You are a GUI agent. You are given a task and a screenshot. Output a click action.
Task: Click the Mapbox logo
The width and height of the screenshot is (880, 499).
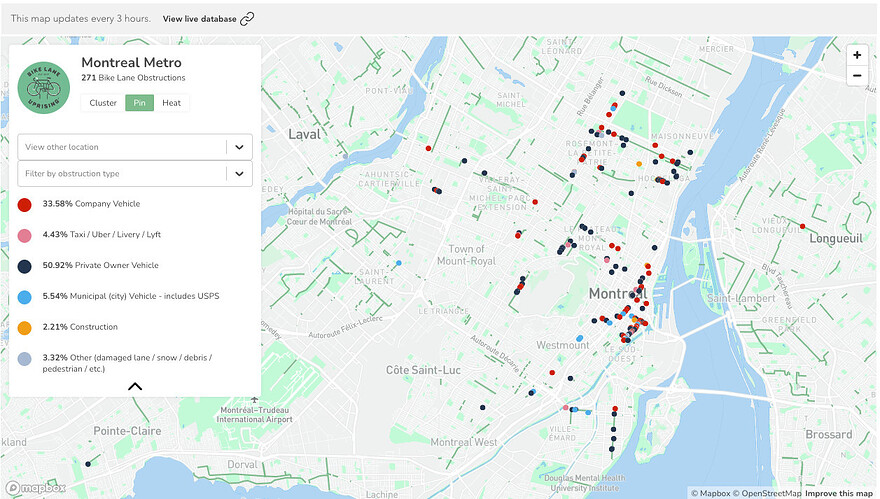[36, 488]
